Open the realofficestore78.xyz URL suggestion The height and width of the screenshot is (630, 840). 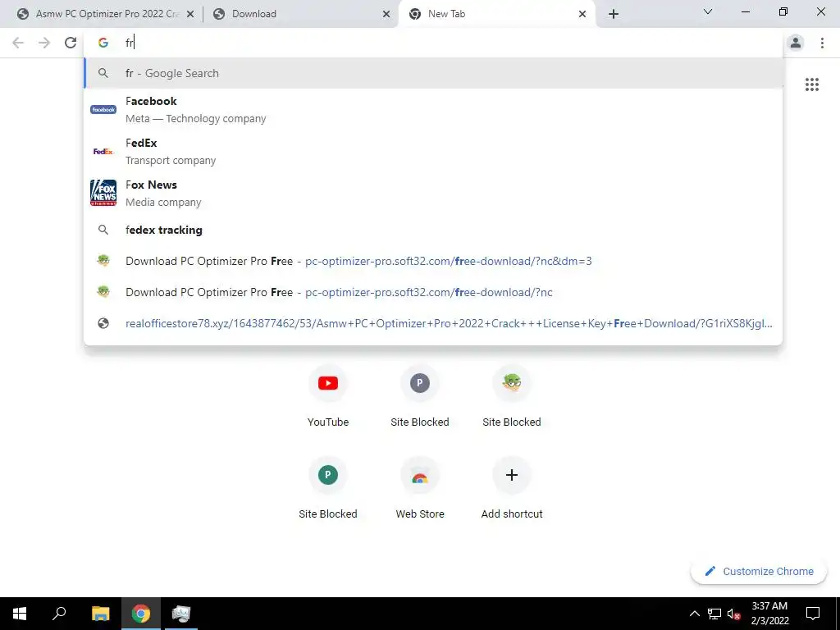[x=433, y=323]
